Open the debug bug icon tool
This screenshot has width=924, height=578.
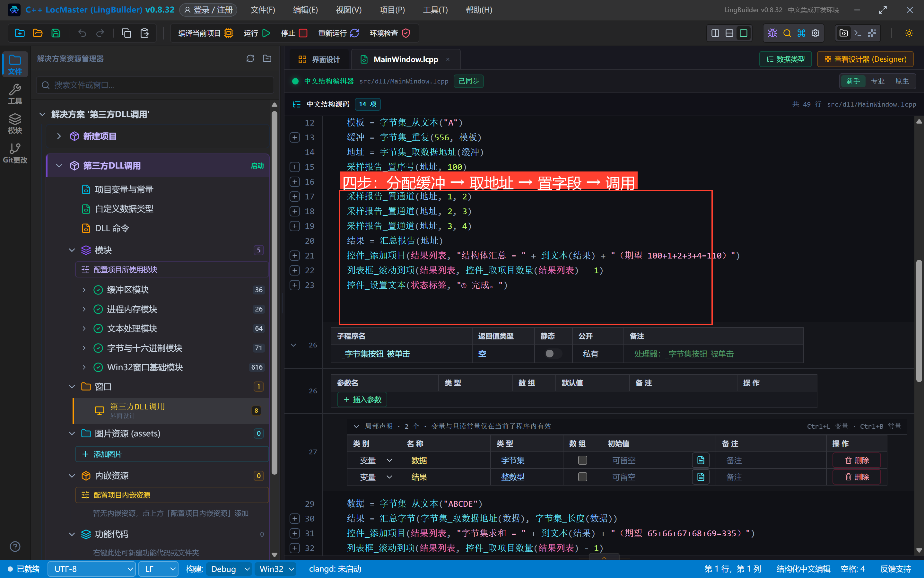(x=772, y=33)
